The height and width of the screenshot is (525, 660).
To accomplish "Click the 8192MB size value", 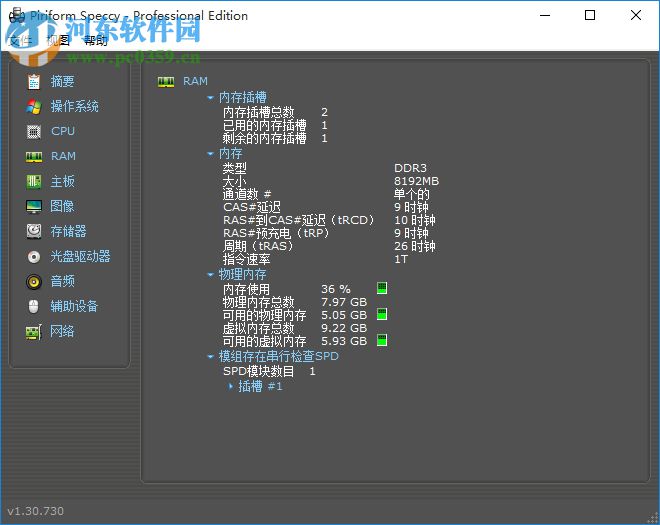I will (x=416, y=181).
